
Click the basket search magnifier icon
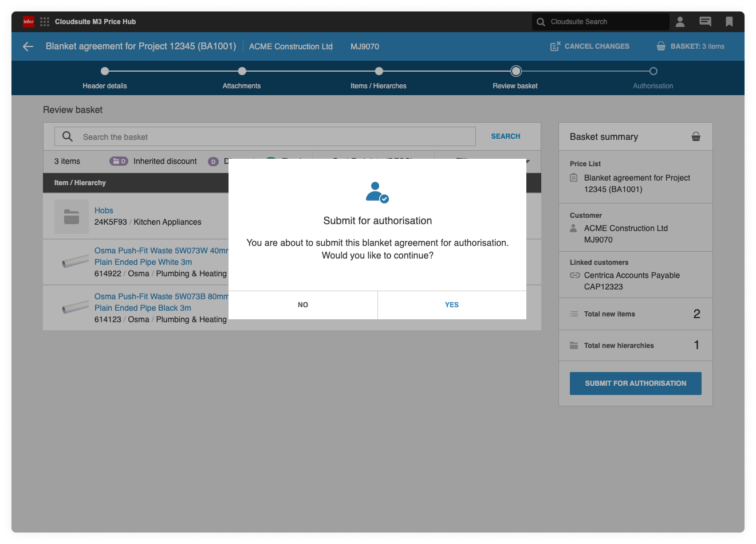pyautogui.click(x=68, y=136)
